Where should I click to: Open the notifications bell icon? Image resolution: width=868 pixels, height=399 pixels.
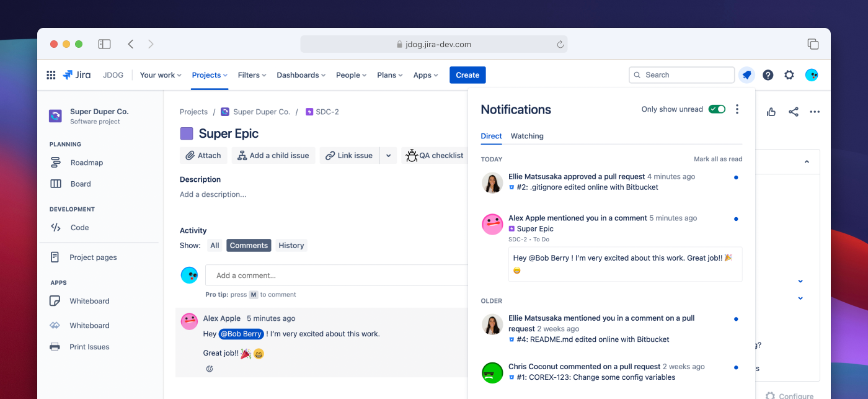tap(746, 74)
